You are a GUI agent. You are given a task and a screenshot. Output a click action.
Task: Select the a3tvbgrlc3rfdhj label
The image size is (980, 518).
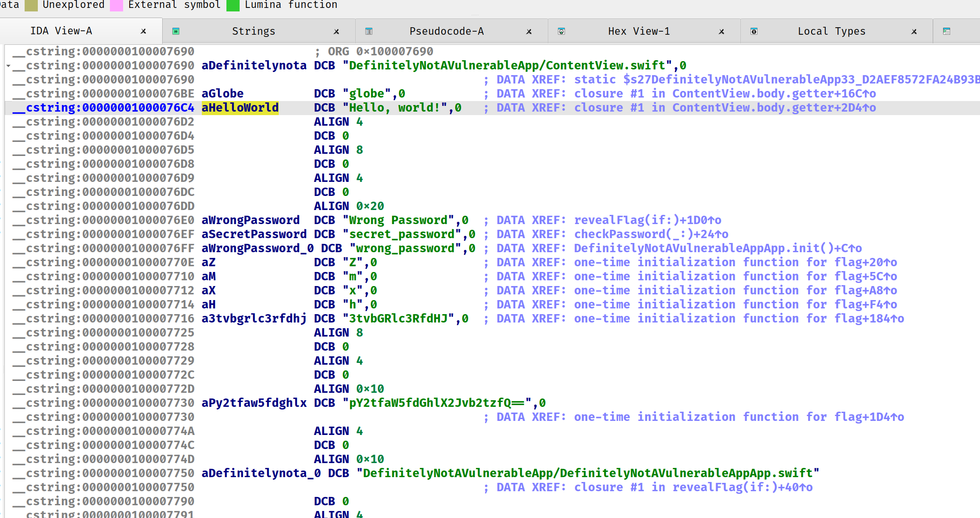[254, 319]
